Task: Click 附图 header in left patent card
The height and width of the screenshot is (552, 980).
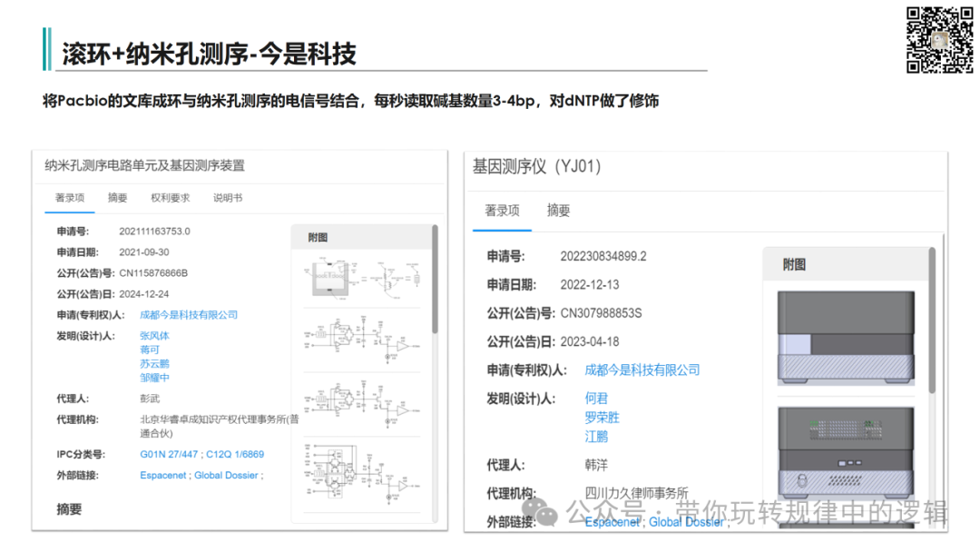Action: 318,238
